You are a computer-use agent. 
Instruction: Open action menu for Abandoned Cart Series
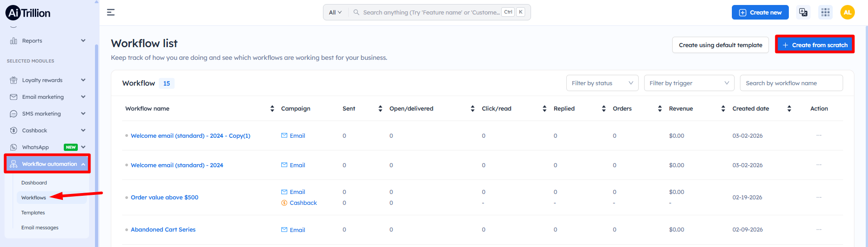819,230
